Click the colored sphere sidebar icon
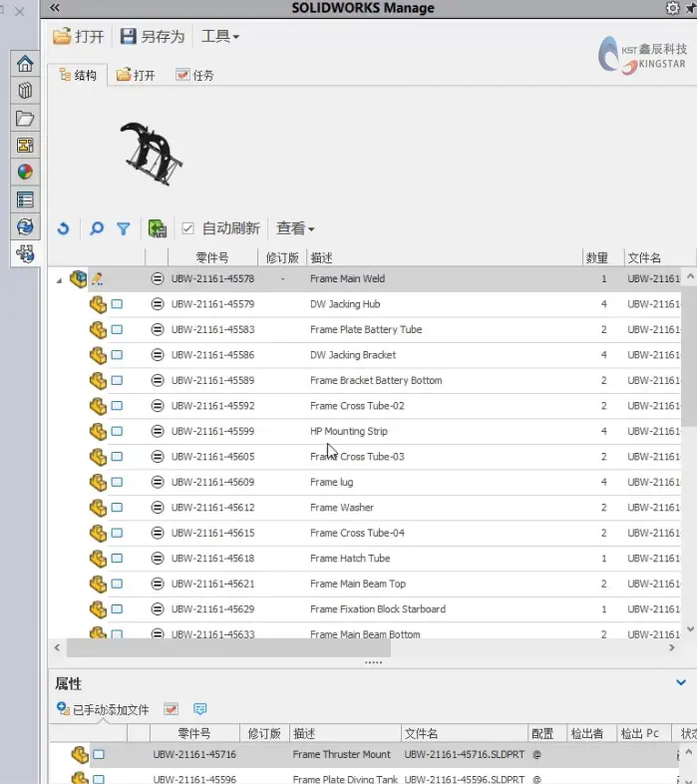697x784 pixels. coord(25,173)
